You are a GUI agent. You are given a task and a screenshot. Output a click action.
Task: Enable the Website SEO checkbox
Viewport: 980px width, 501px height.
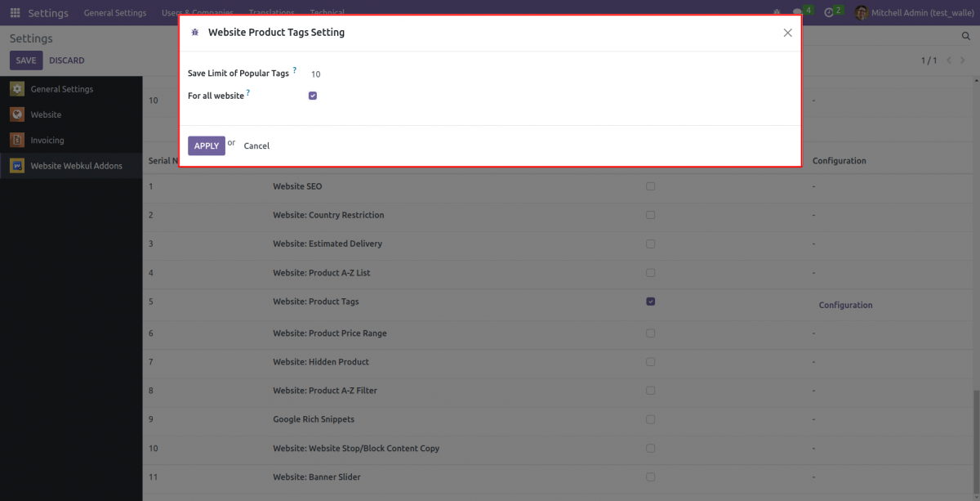point(650,186)
